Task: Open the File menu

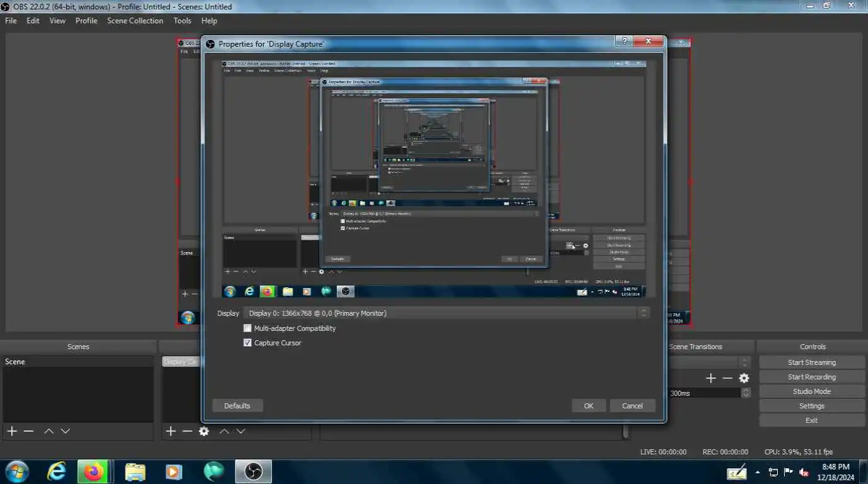Action: point(11,21)
